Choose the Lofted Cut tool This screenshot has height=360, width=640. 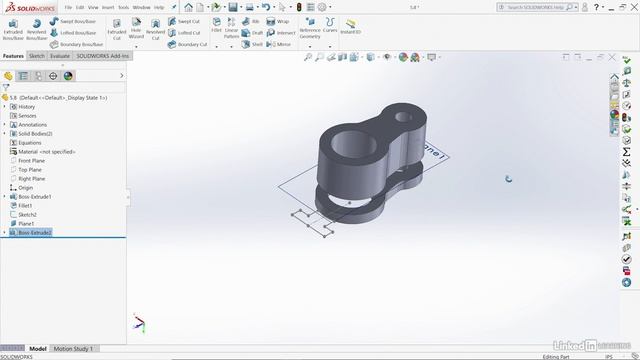184,33
